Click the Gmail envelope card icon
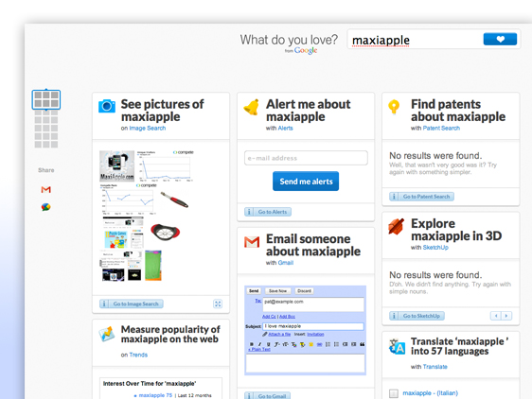This screenshot has height=399, width=532. click(252, 242)
